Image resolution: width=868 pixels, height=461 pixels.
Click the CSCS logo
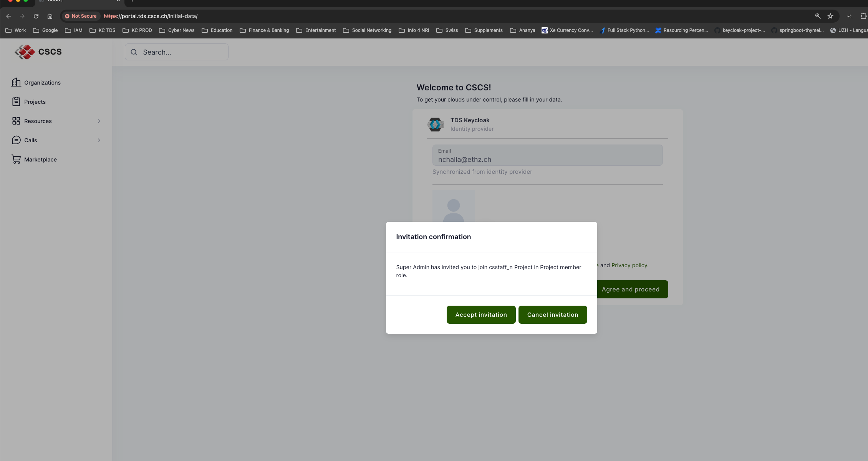point(38,52)
